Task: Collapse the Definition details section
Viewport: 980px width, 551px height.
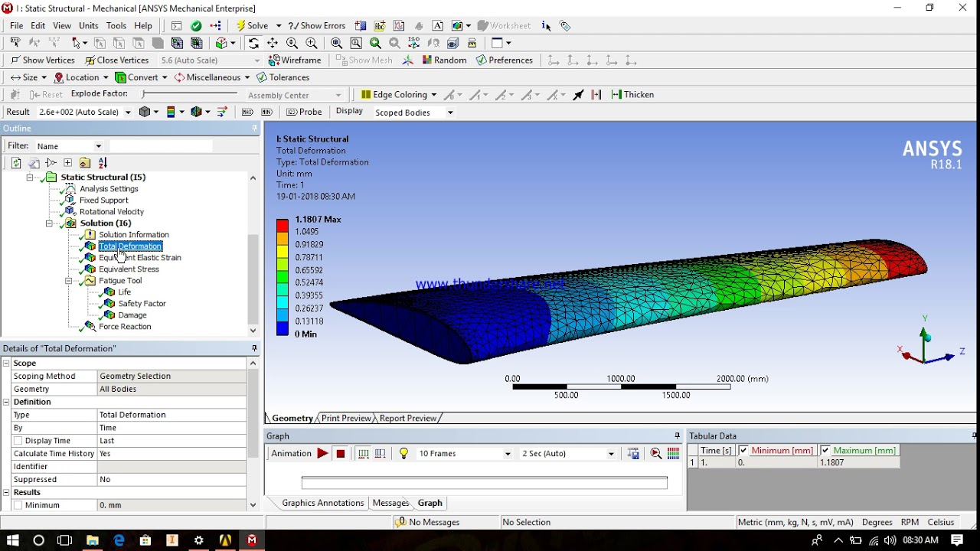Action: pos(6,402)
